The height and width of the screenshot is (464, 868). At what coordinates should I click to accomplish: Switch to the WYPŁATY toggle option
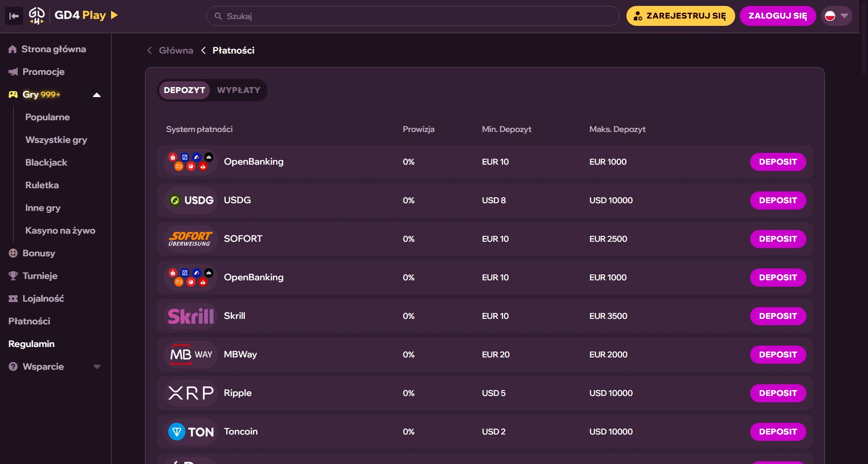pyautogui.click(x=238, y=90)
